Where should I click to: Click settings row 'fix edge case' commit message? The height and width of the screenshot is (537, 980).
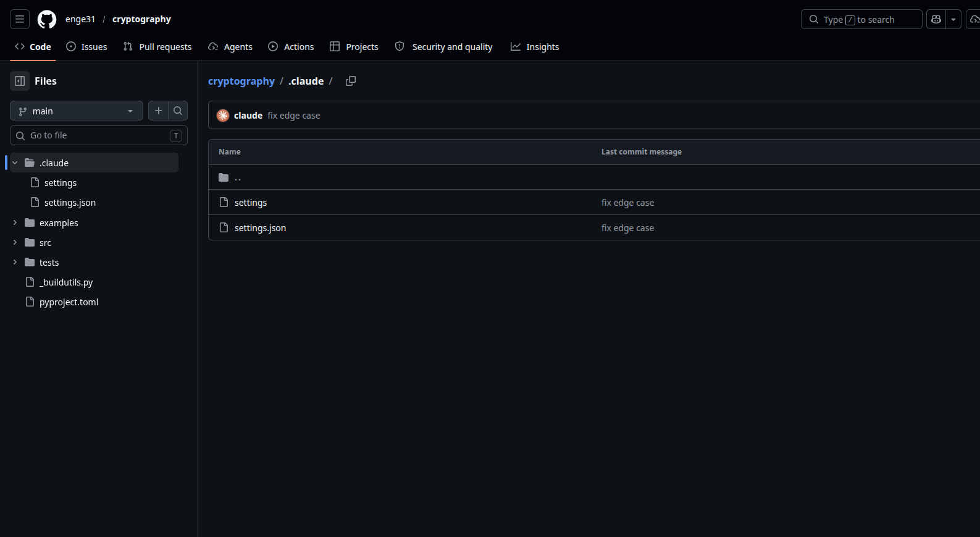[x=627, y=203]
